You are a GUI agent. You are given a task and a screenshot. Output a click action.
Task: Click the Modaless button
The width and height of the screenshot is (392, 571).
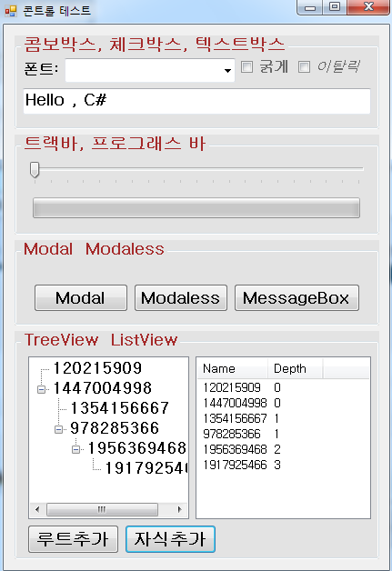tap(181, 298)
